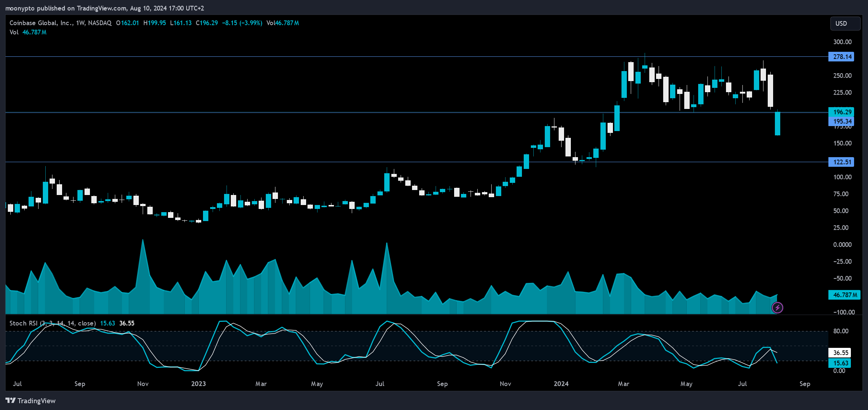Viewport: 868px width, 410px height.
Task: Click the 36.55 Stoch RSI value label
Action: coord(840,353)
